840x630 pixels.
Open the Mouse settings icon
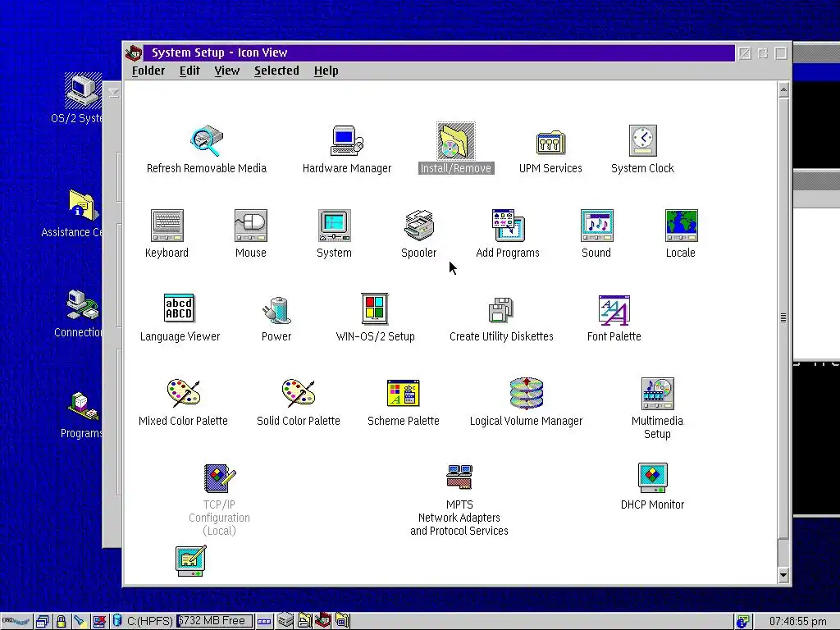coord(251,226)
